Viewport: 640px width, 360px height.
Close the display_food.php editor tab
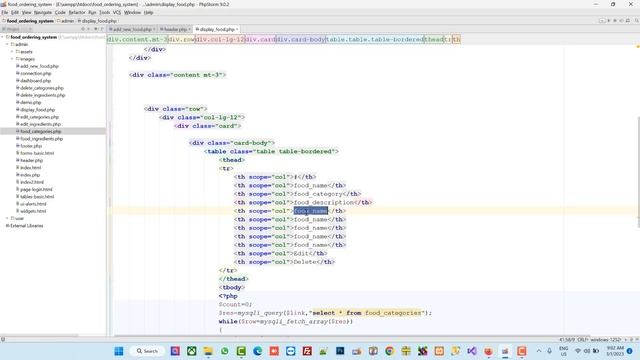(237, 29)
